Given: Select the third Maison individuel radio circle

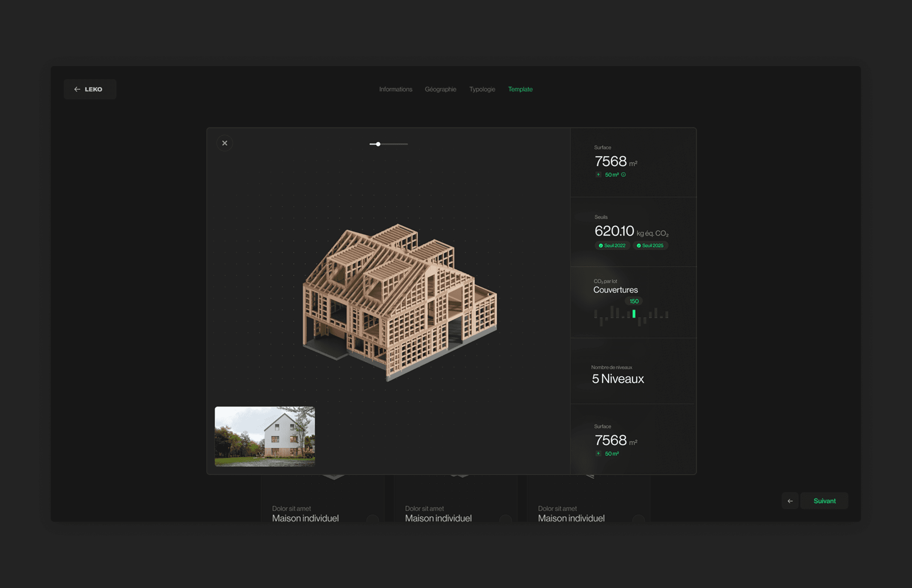Looking at the screenshot, I should (x=638, y=519).
